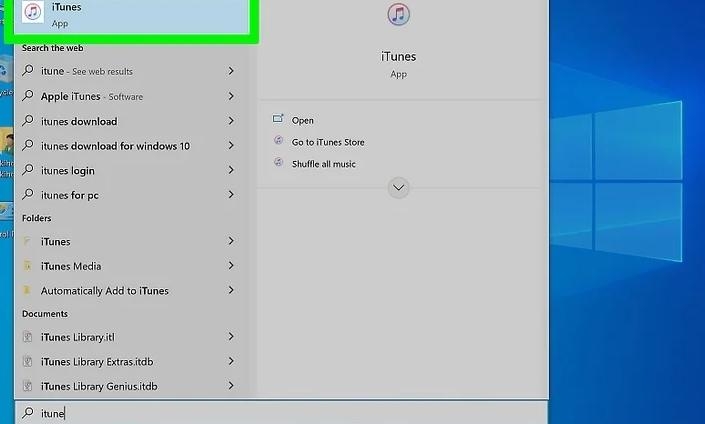Expand more actions with the down chevron
Viewport: 705px width, 424px height.
point(398,187)
